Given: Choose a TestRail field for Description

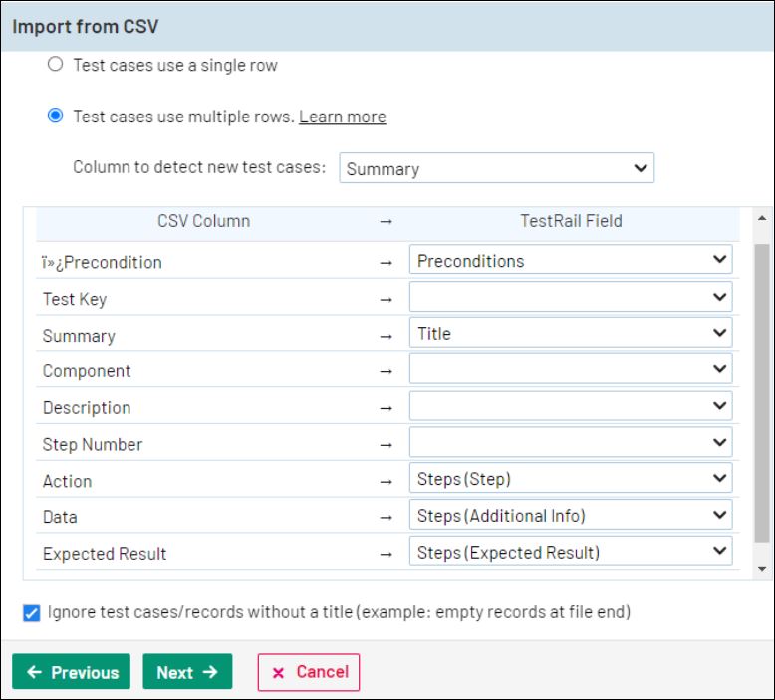Looking at the screenshot, I should 570,406.
